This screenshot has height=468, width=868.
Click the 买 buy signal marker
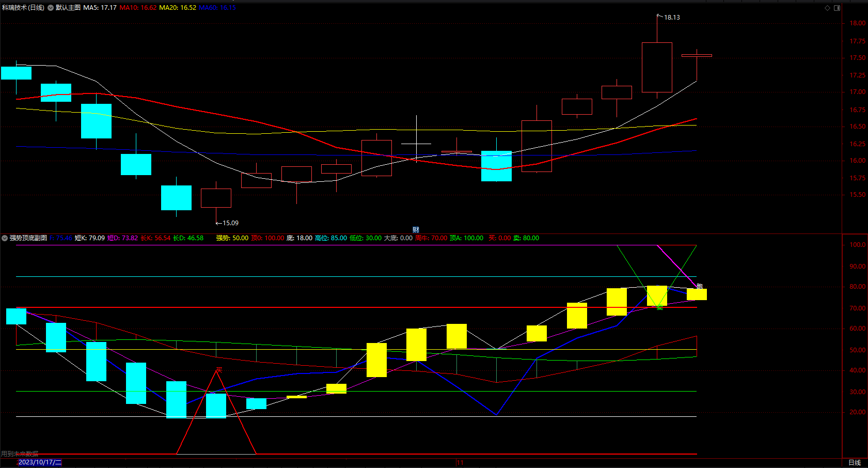point(219,370)
